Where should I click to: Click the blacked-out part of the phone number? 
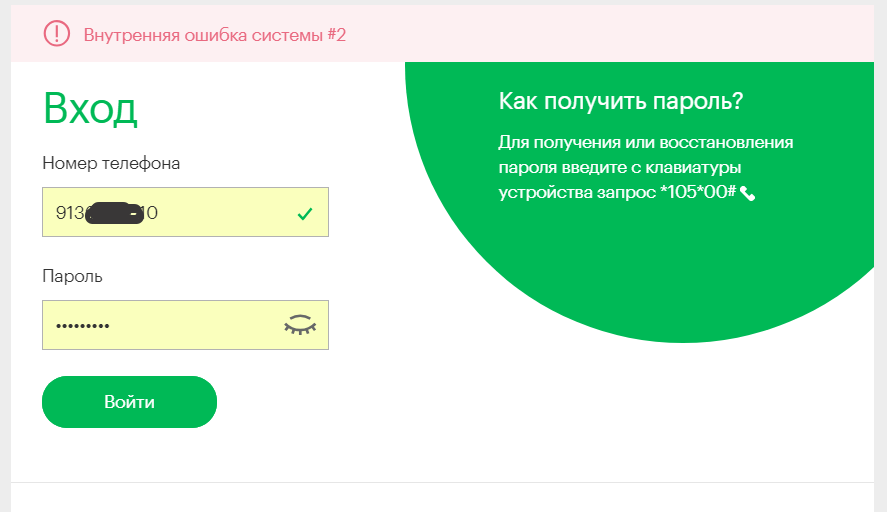coord(112,213)
